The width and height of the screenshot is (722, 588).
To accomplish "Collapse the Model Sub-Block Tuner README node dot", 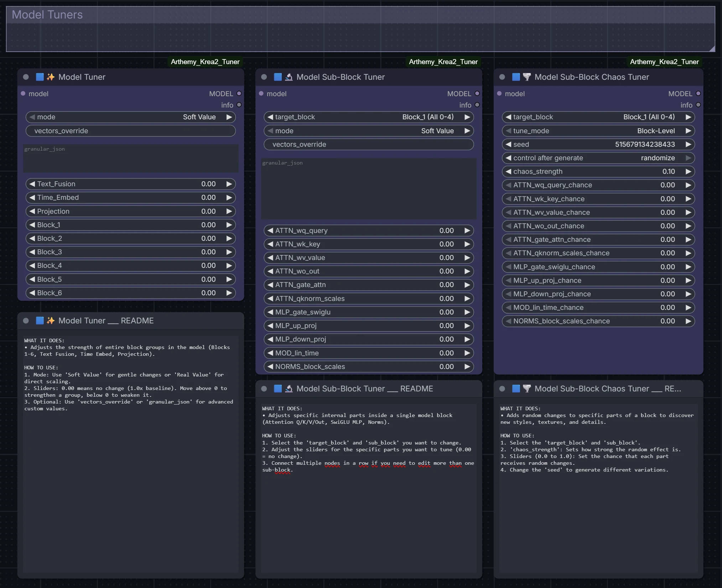I will 264,389.
